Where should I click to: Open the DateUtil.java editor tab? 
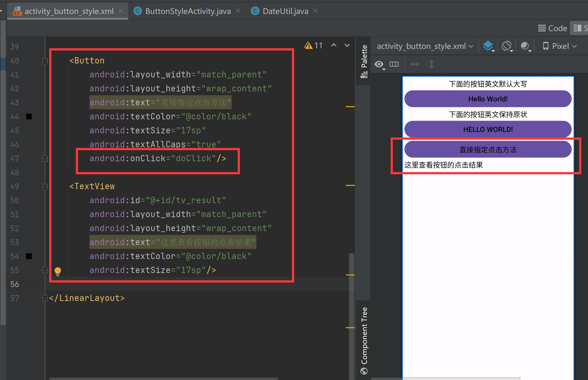280,11
